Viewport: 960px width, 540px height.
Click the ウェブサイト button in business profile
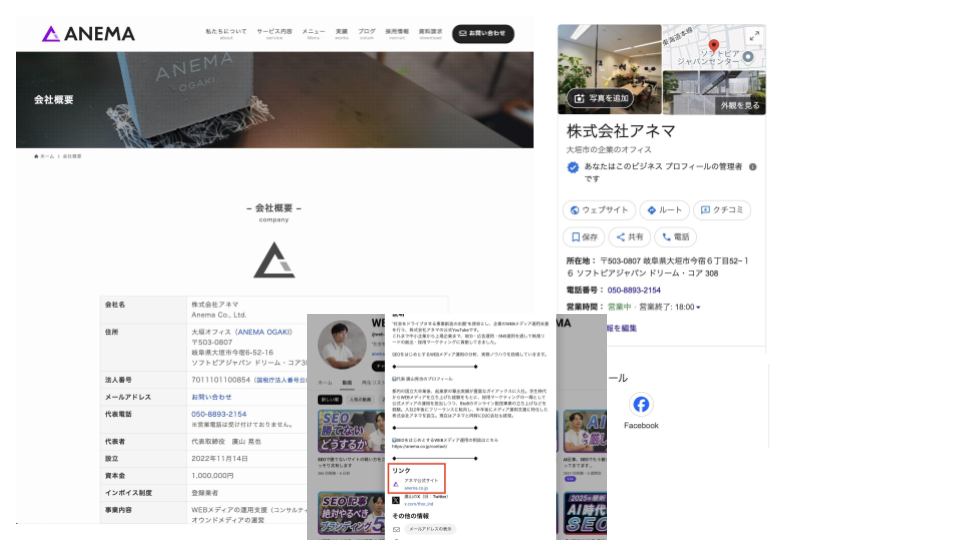(x=599, y=210)
